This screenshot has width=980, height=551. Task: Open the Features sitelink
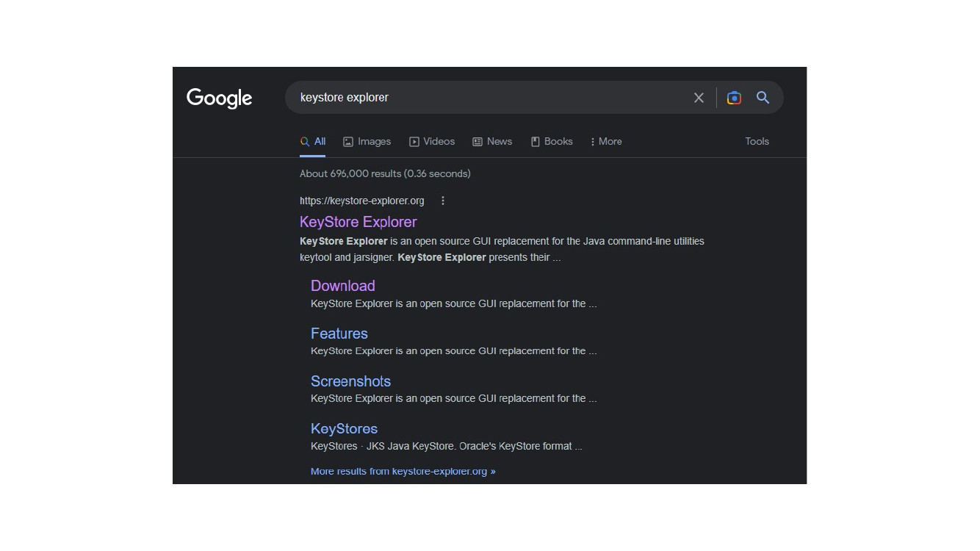(x=339, y=334)
